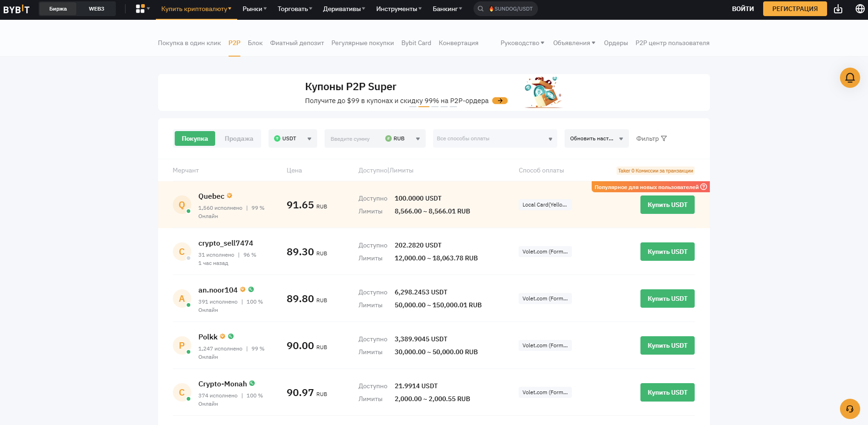868x425 pixels.
Task: Open Регулярные покупки tab
Action: [x=363, y=43]
